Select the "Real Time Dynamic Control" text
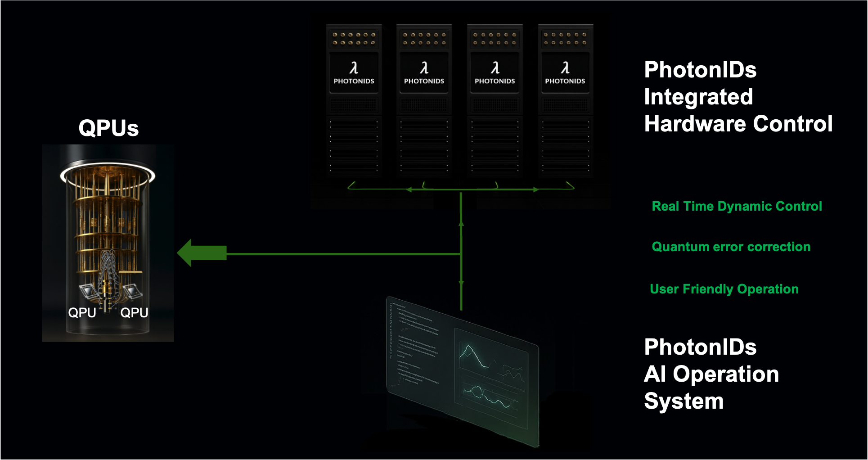The width and height of the screenshot is (868, 460). tap(737, 206)
